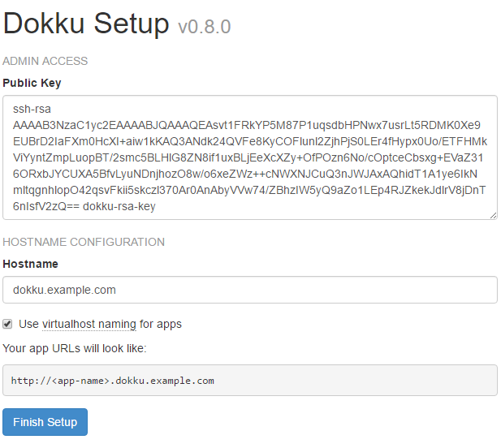
Task: Click the Finish Setup button
Action: coord(45,422)
